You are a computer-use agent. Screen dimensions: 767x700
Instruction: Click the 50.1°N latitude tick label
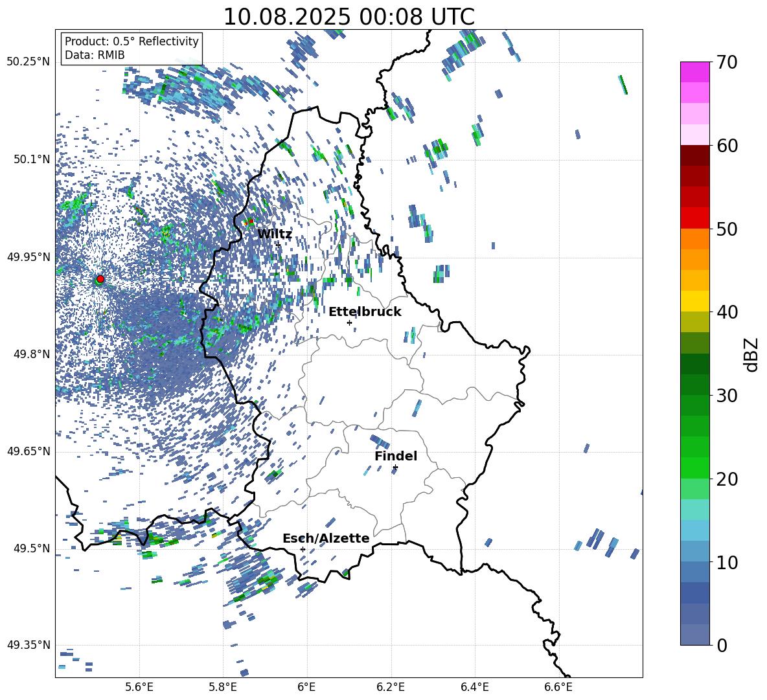(31, 159)
